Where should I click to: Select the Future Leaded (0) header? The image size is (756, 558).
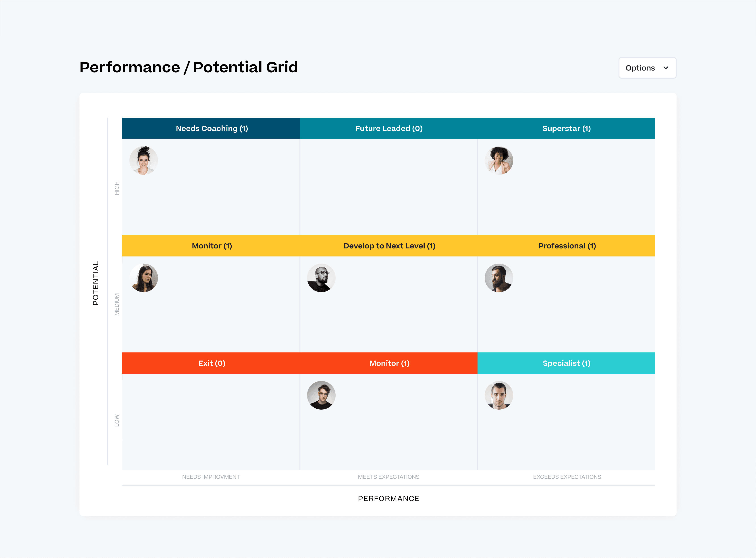(x=389, y=128)
